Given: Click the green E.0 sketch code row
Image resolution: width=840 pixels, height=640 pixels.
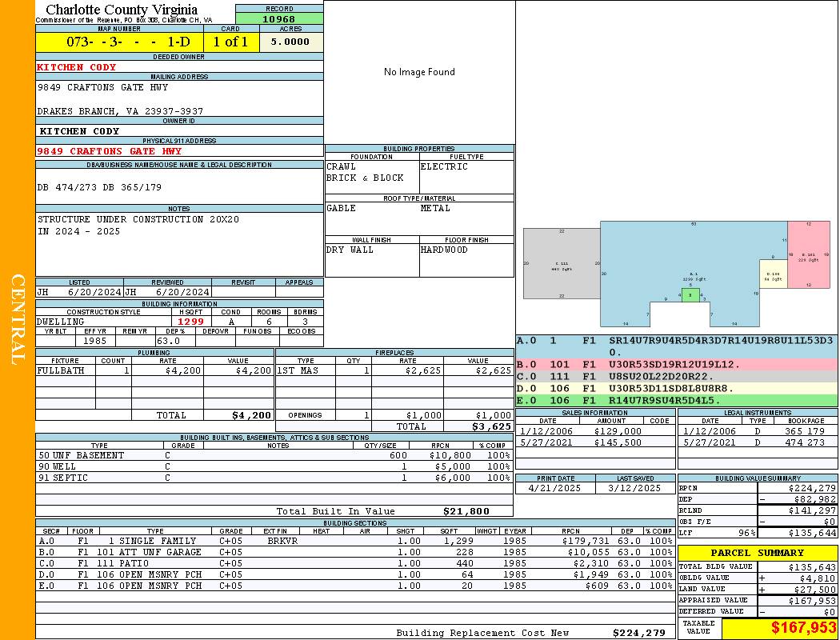Looking at the screenshot, I should [677, 400].
